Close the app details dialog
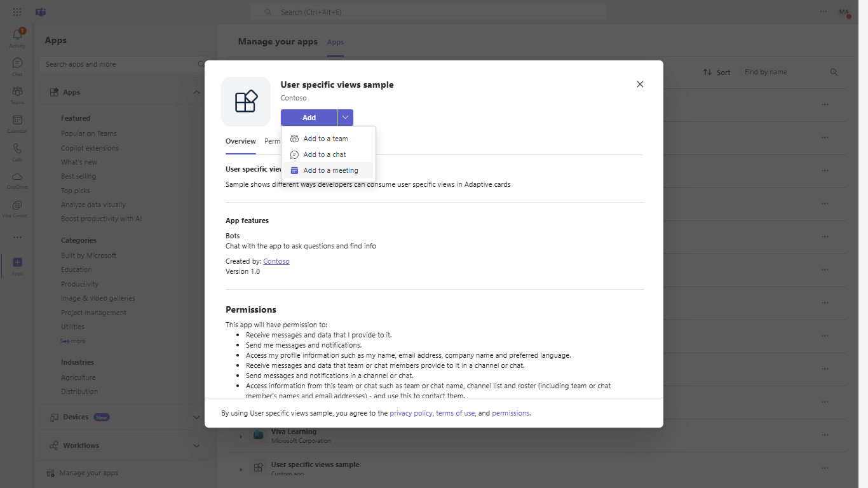The image size is (868, 488). 640,84
